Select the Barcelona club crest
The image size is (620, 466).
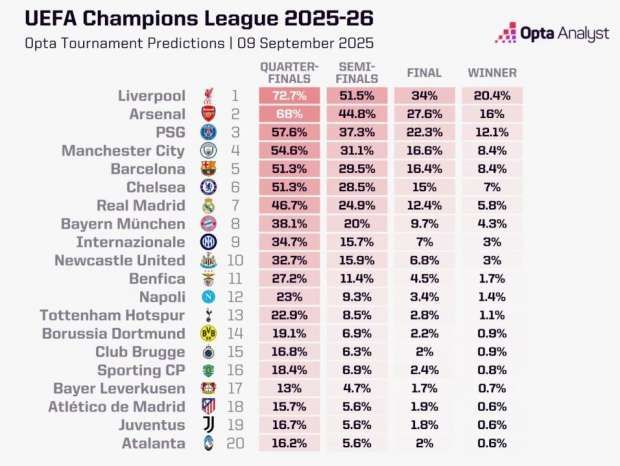point(208,169)
